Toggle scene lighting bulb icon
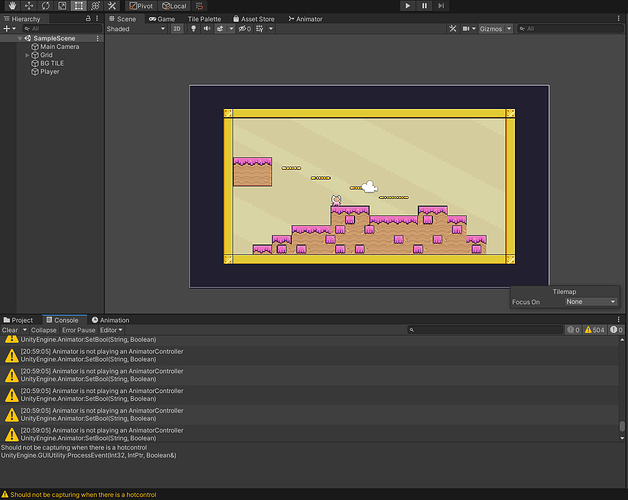The image size is (628, 500). tap(192, 29)
